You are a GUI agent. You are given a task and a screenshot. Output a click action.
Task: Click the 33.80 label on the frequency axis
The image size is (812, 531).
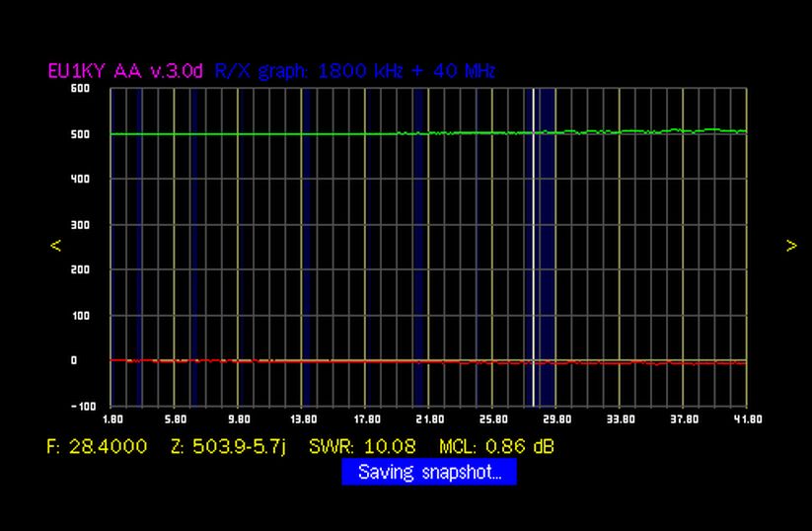click(620, 419)
